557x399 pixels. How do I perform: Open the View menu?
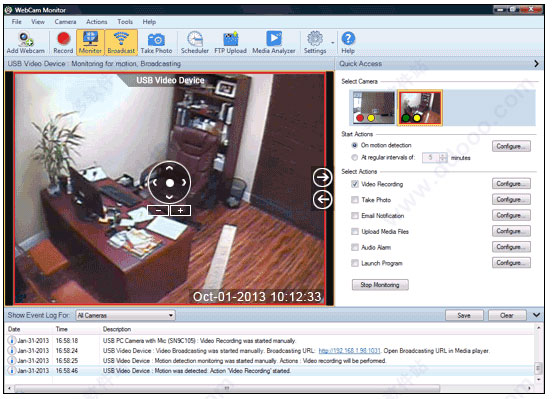38,22
